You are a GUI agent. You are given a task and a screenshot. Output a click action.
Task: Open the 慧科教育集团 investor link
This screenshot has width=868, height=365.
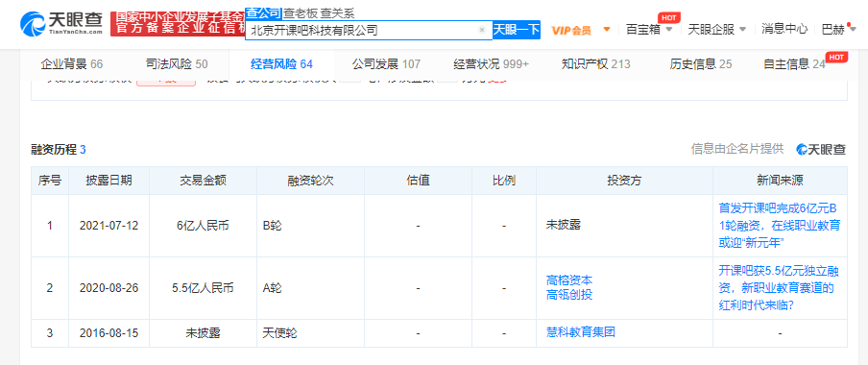tap(581, 332)
